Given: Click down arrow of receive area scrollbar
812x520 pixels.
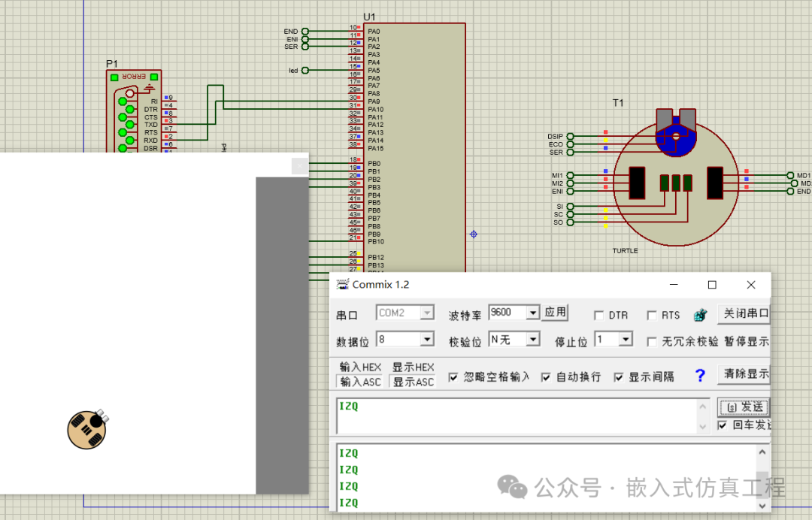Looking at the screenshot, I should [762, 505].
